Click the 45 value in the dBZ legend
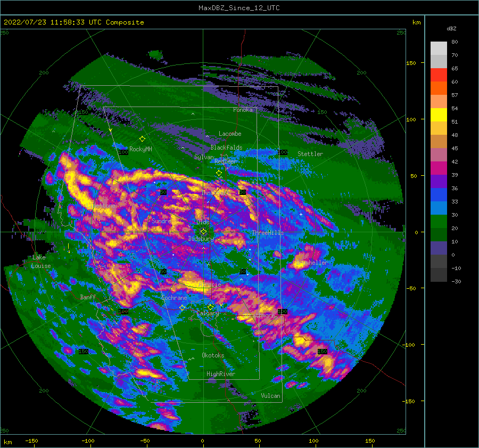This screenshot has height=448, width=479. coord(455,148)
